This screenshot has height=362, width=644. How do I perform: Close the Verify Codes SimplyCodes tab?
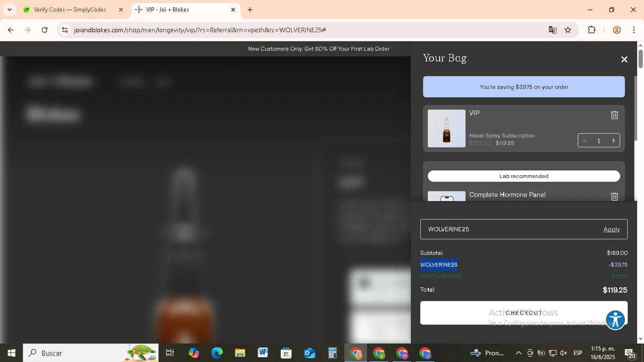click(121, 9)
